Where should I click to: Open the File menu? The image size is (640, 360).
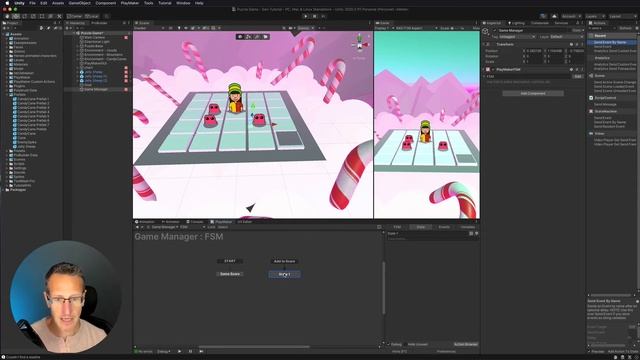pyautogui.click(x=32, y=3)
